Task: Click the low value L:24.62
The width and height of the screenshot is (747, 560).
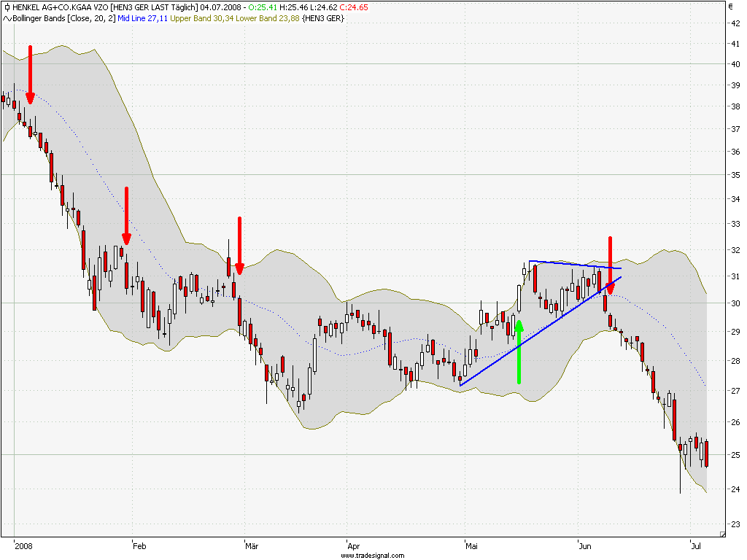Action: (x=323, y=7)
